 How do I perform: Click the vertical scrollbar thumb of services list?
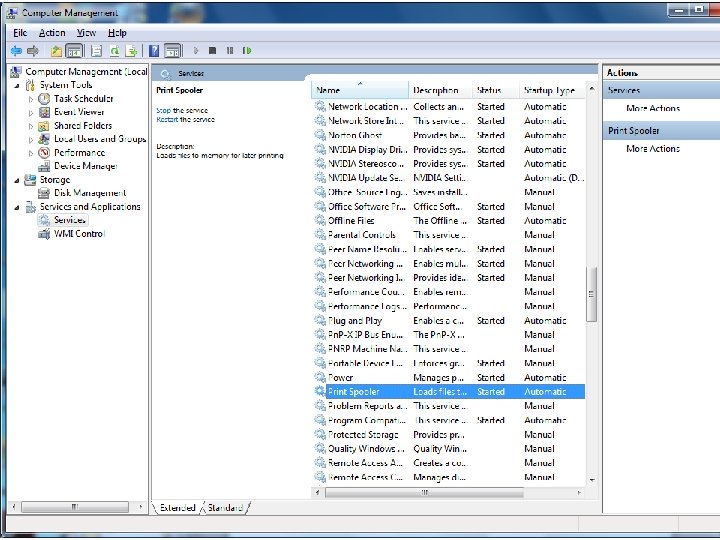[591, 294]
